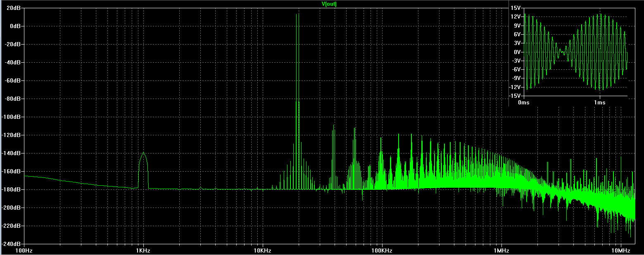Image resolution: width=644 pixels, height=255 pixels.
Task: Click the -40dB vertical axis label
Action: pos(13,62)
